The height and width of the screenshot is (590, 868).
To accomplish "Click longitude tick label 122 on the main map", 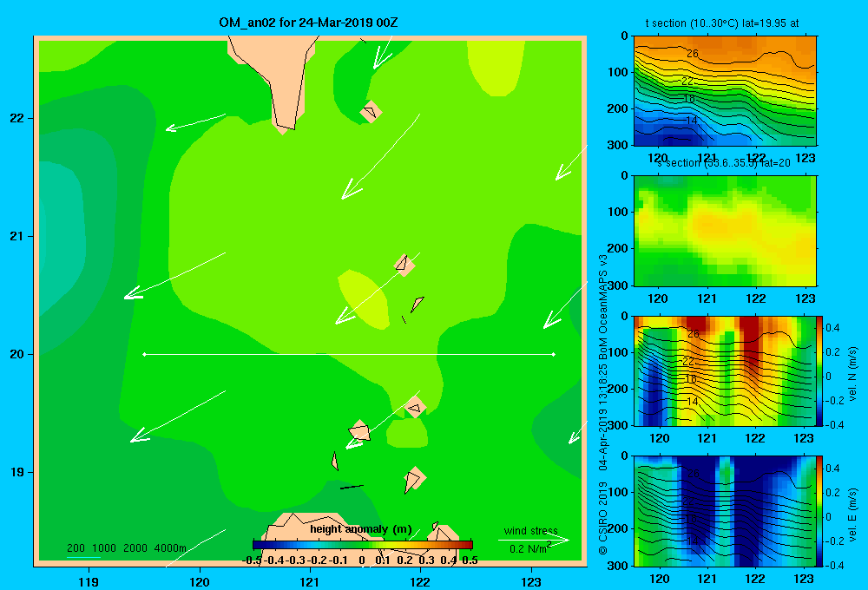I will pos(420,581).
